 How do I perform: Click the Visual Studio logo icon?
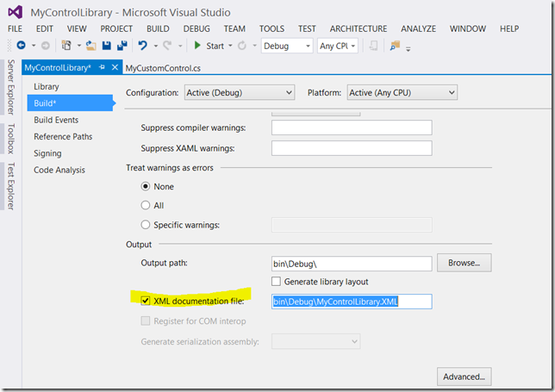coord(16,12)
